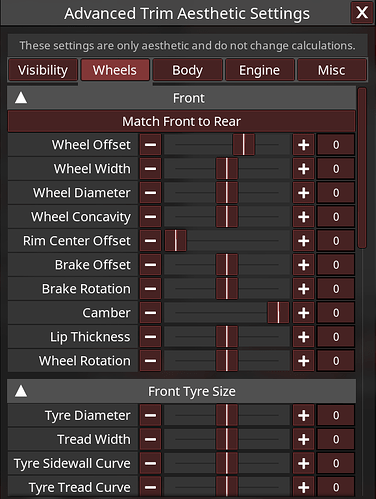
Task: Switch to the Visibility tab
Action: coord(43,70)
